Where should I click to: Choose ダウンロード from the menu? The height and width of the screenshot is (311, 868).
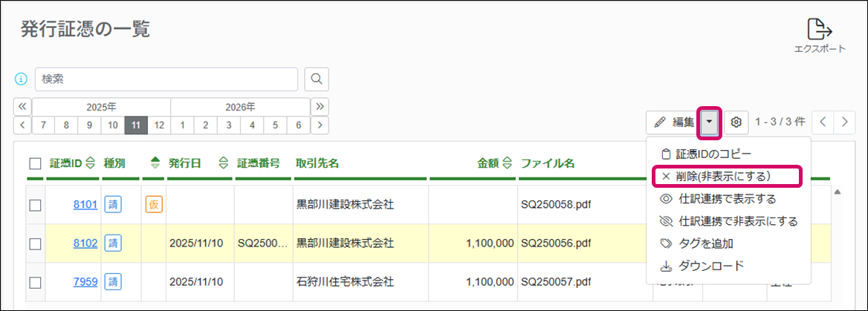[709, 265]
